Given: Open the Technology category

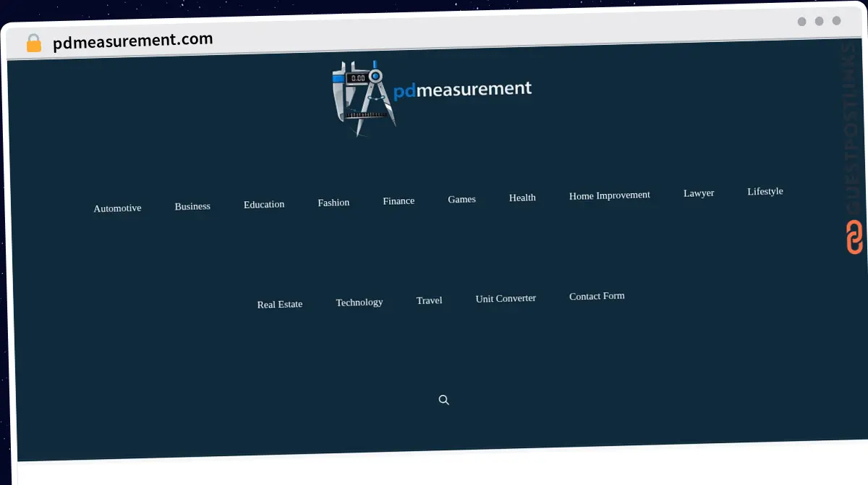Looking at the screenshot, I should (x=359, y=303).
